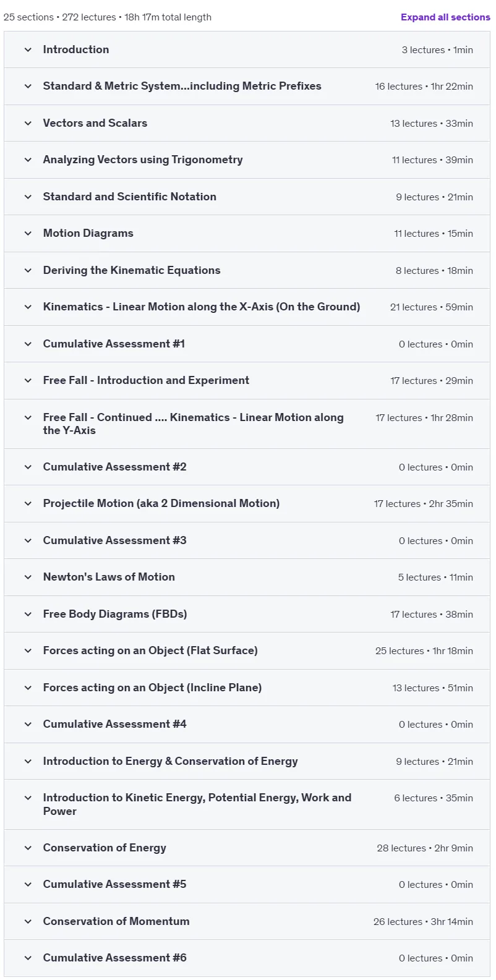Click Cumulative Assessment #4 section title

tap(114, 724)
